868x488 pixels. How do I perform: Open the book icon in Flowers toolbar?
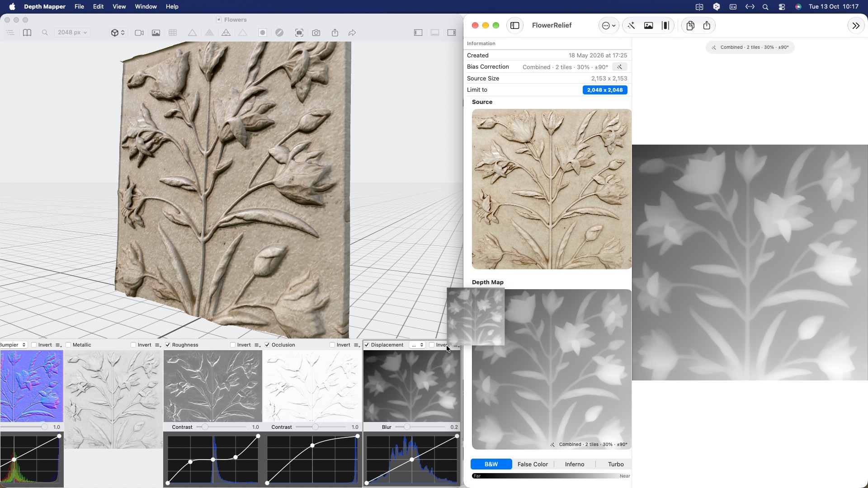27,33
